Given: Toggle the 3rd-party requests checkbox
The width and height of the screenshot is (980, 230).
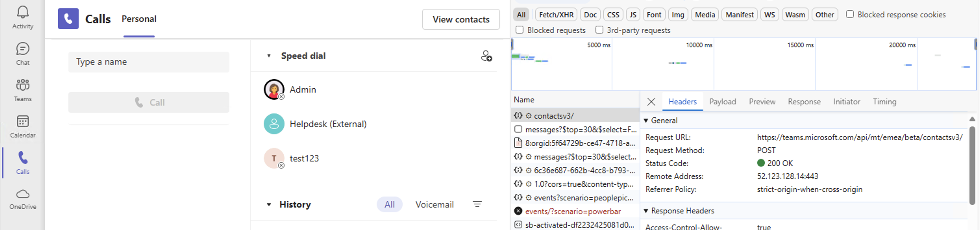Looking at the screenshot, I should pos(599,30).
